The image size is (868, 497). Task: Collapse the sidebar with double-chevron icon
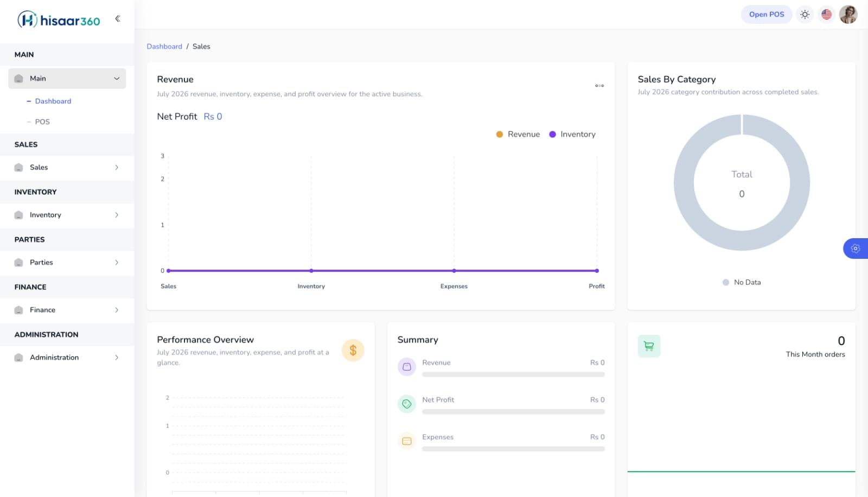coord(117,19)
